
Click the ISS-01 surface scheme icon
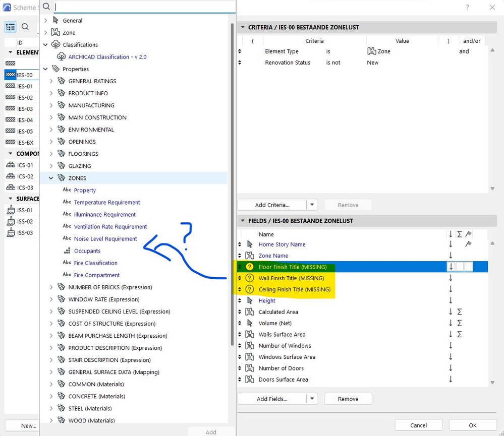point(11,210)
